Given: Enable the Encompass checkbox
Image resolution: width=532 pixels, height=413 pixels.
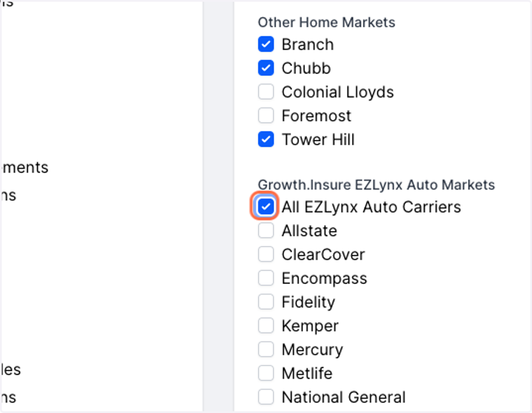Looking at the screenshot, I should tap(266, 278).
